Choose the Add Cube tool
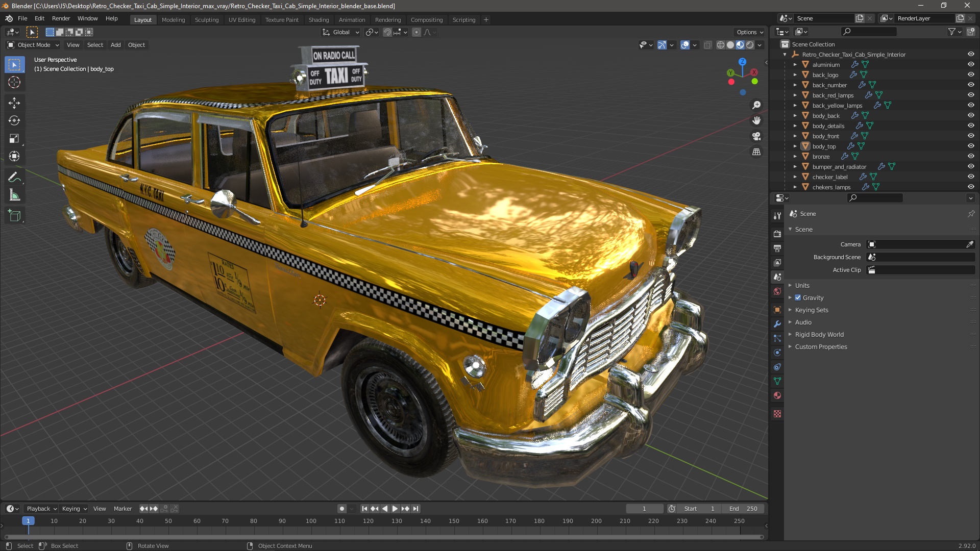The width and height of the screenshot is (980, 551). (x=14, y=216)
